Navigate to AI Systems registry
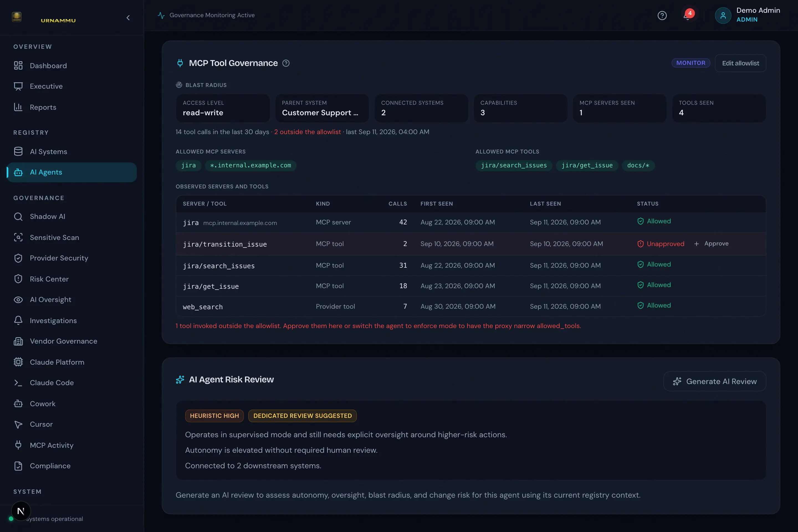This screenshot has width=798, height=532. [x=71, y=151]
